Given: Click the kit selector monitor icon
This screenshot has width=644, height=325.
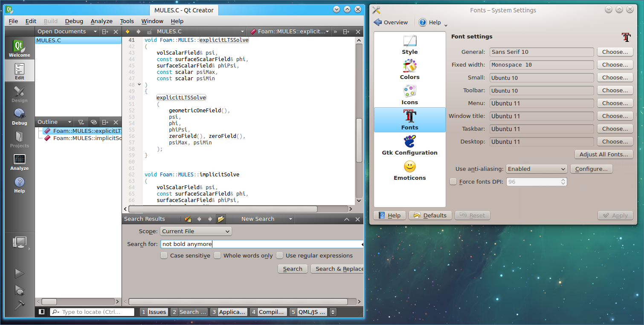Looking at the screenshot, I should (x=20, y=243).
